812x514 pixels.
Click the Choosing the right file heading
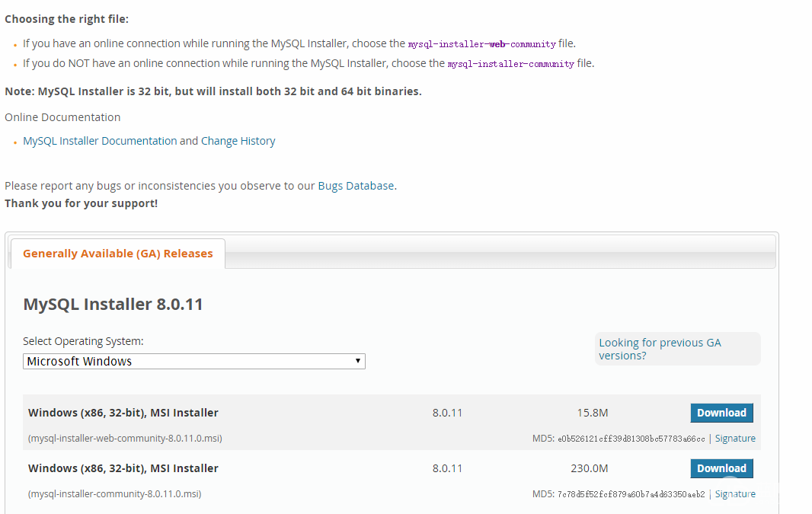tap(66, 19)
